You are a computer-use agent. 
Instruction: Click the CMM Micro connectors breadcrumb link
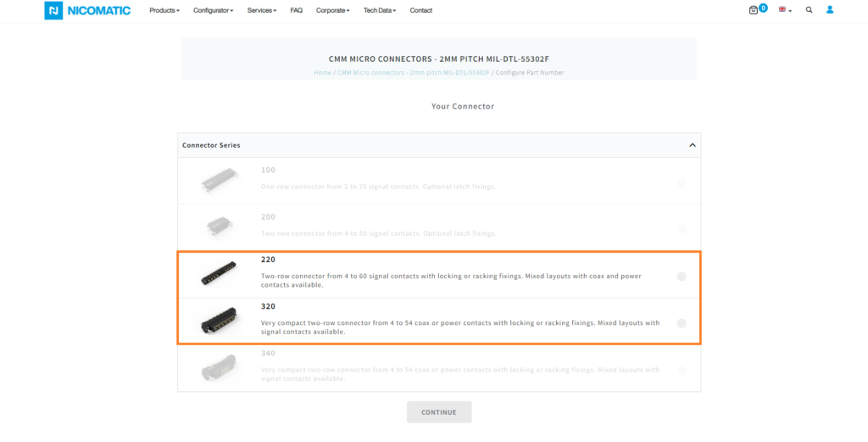click(x=414, y=73)
